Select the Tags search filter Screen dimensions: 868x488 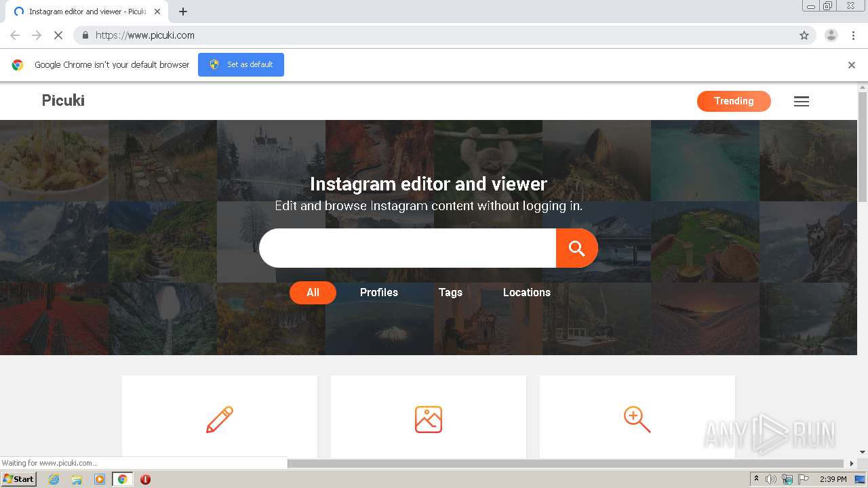[x=450, y=293]
